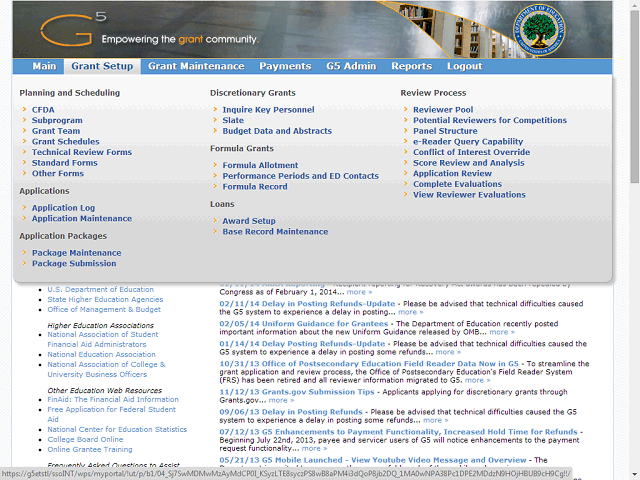This screenshot has width=640, height=480.
Task: Visit U.S. Department of Education link
Action: [x=100, y=289]
